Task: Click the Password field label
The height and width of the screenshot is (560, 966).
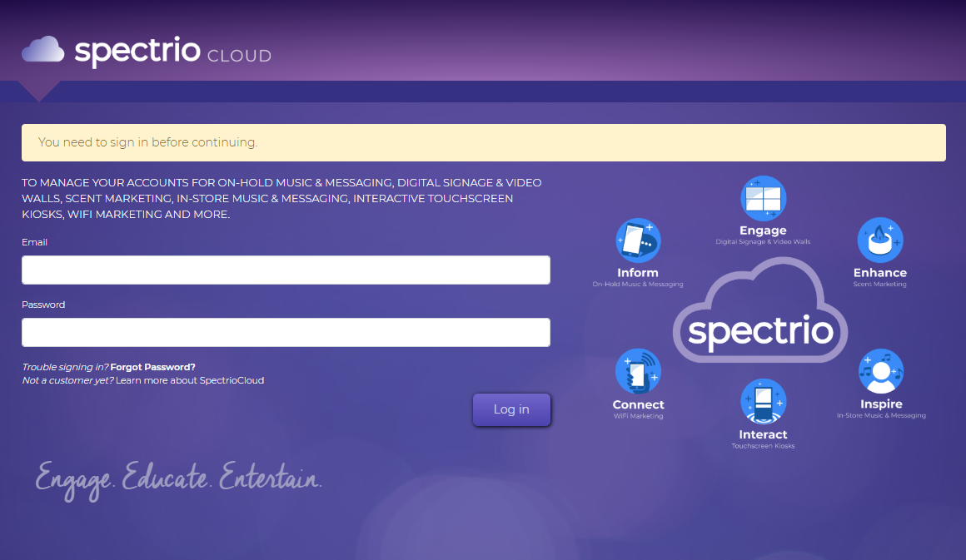Action: (x=43, y=305)
